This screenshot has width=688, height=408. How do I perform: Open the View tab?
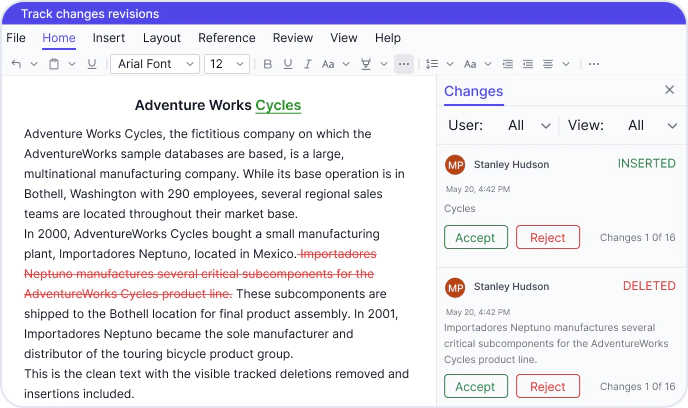(x=344, y=38)
